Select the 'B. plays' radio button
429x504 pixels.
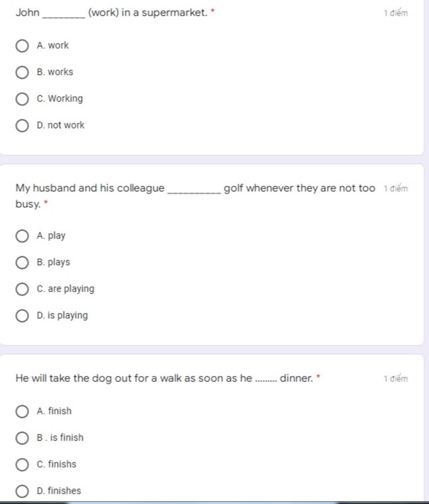(22, 262)
